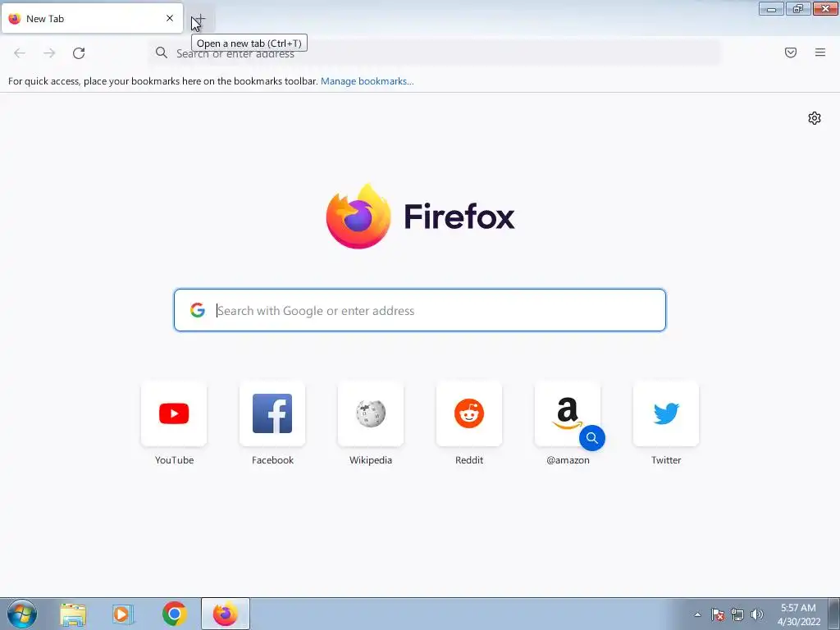Open the Manage bookmarks link

(367, 81)
